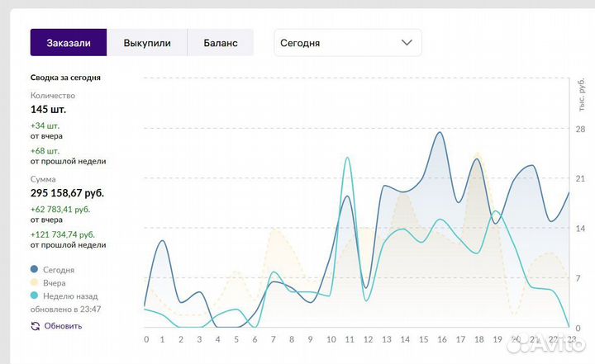Click the dark blue Сегодня legend dot
595x364 pixels.
[35, 269]
